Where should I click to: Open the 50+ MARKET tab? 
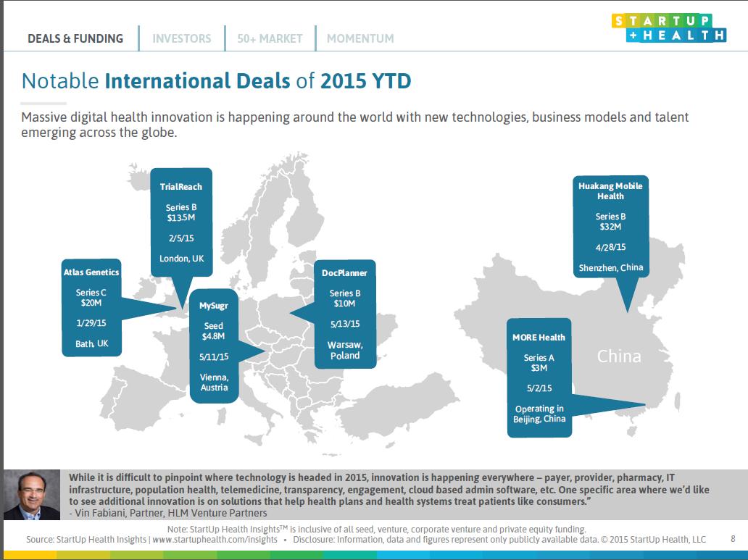tap(270, 38)
